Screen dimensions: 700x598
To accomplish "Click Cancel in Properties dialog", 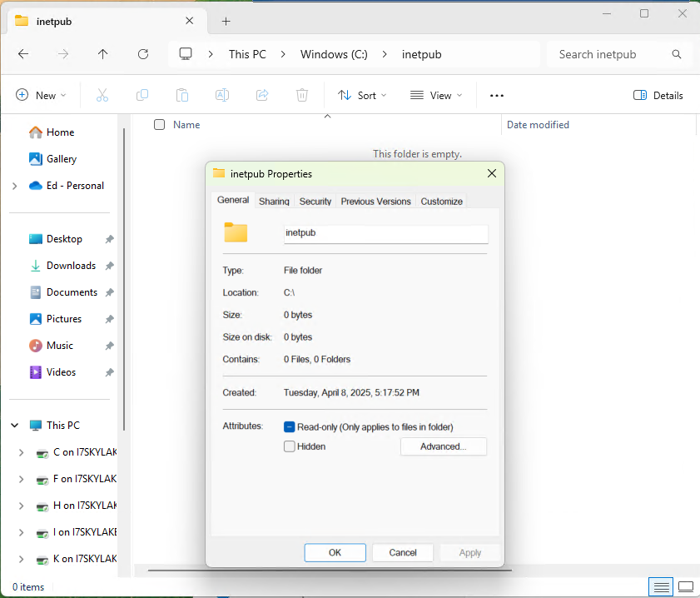I will [x=403, y=552].
